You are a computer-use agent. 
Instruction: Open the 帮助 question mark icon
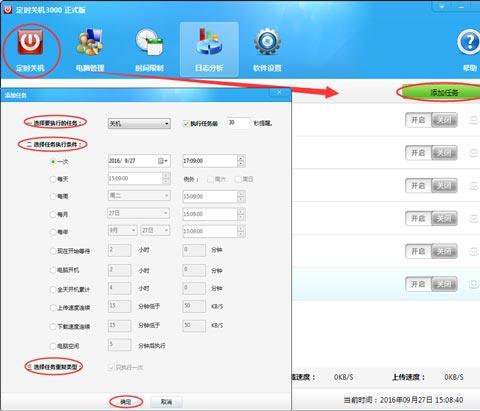(x=469, y=42)
